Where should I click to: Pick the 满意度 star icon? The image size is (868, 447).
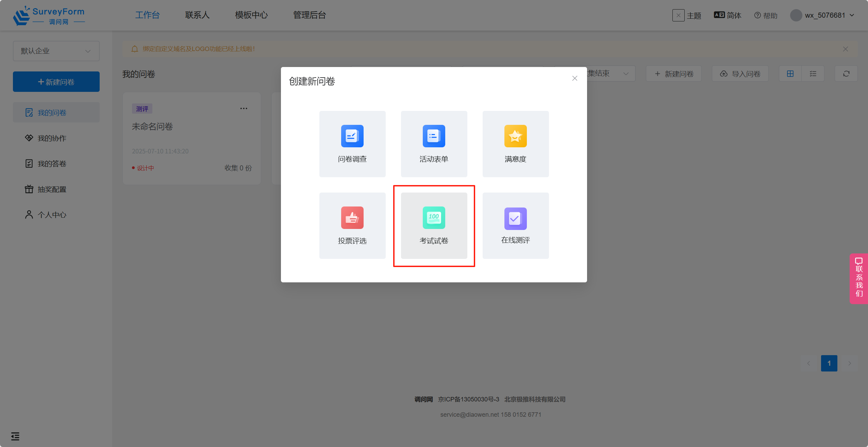pos(515,136)
